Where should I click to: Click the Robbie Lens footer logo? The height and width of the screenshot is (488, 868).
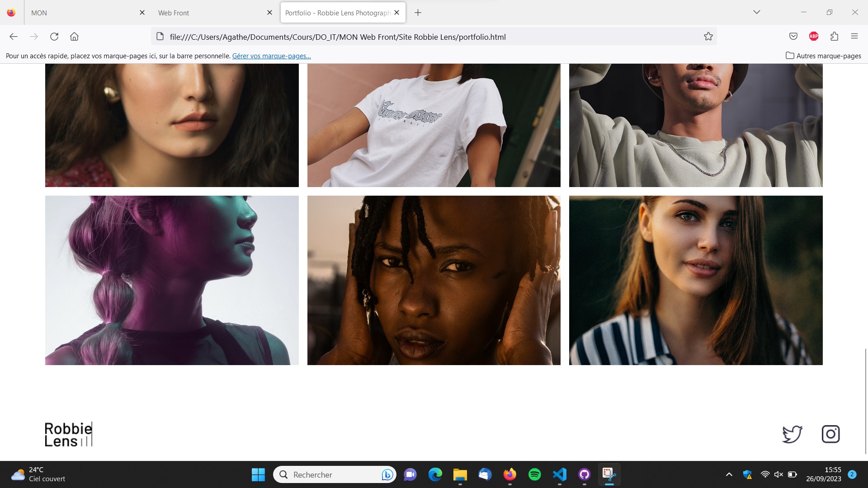click(x=68, y=434)
